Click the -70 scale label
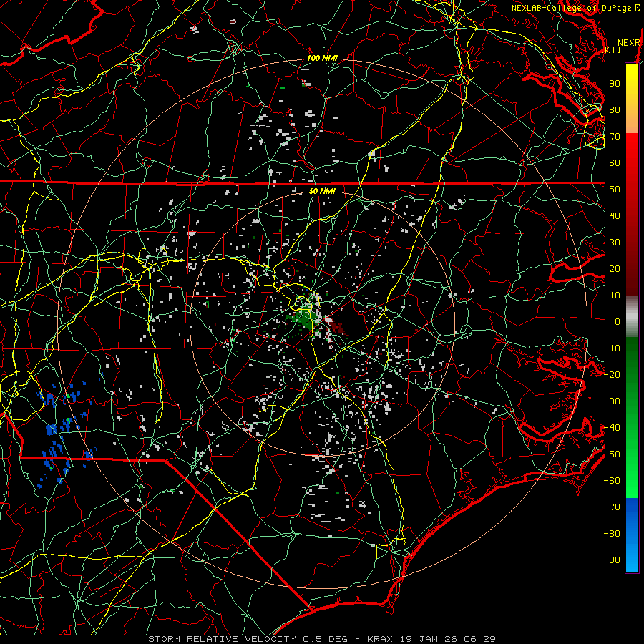The width and height of the screenshot is (644, 644). tap(612, 507)
